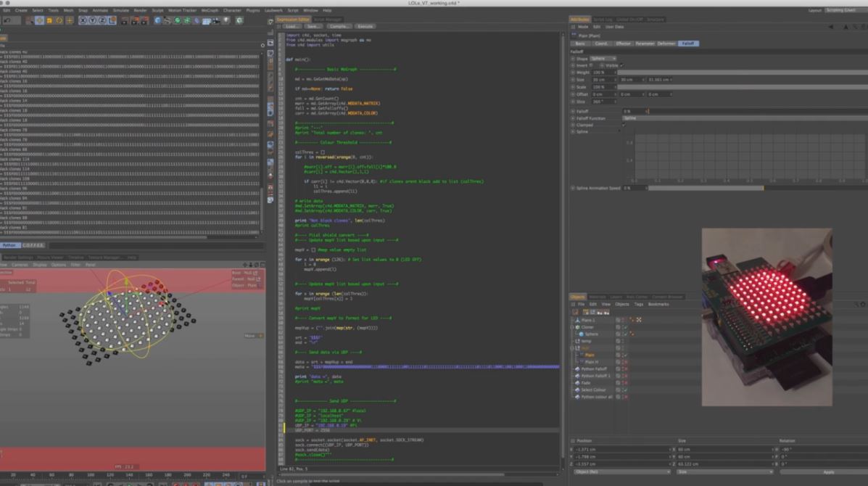The width and height of the screenshot is (868, 486).
Task: Toggle enable mark for Python Falloff object
Action: (x=626, y=368)
